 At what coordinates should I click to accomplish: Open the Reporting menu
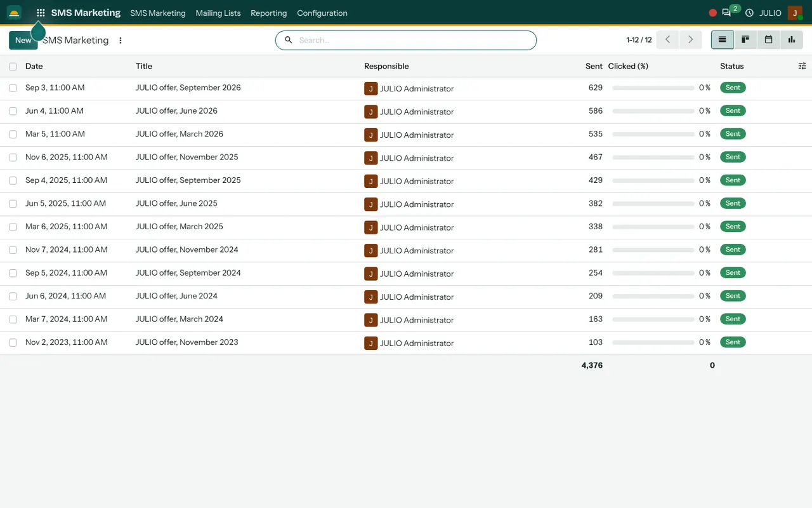pyautogui.click(x=269, y=13)
